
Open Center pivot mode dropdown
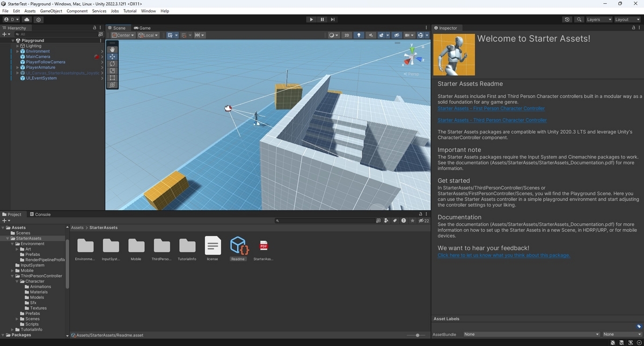(x=123, y=35)
